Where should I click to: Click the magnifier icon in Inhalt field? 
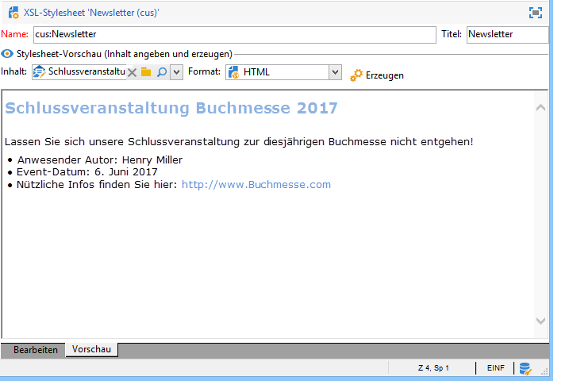click(161, 72)
